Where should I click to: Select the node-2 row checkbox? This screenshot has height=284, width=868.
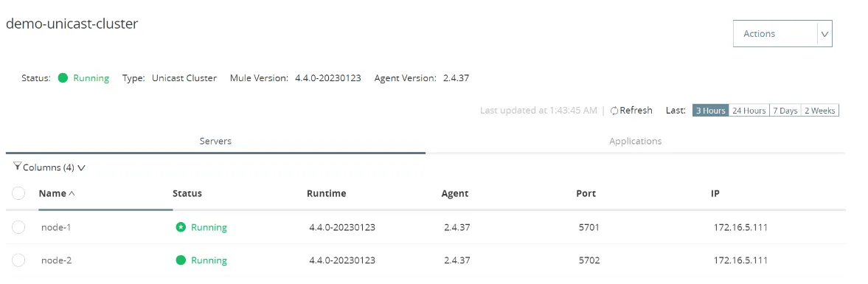[18, 260]
